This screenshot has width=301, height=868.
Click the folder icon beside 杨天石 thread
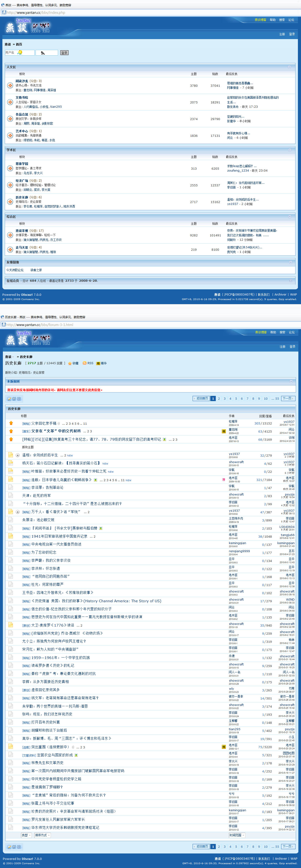pos(11,463)
